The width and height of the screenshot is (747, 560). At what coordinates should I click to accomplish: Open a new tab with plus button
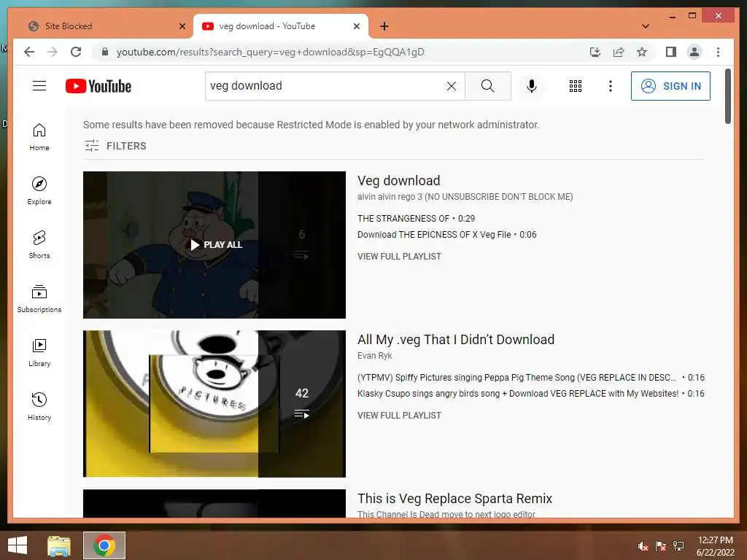click(384, 26)
